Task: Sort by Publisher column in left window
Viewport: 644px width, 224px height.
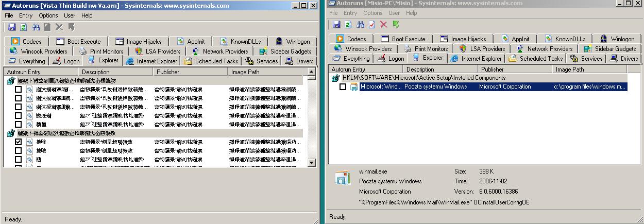Action: (x=191, y=72)
